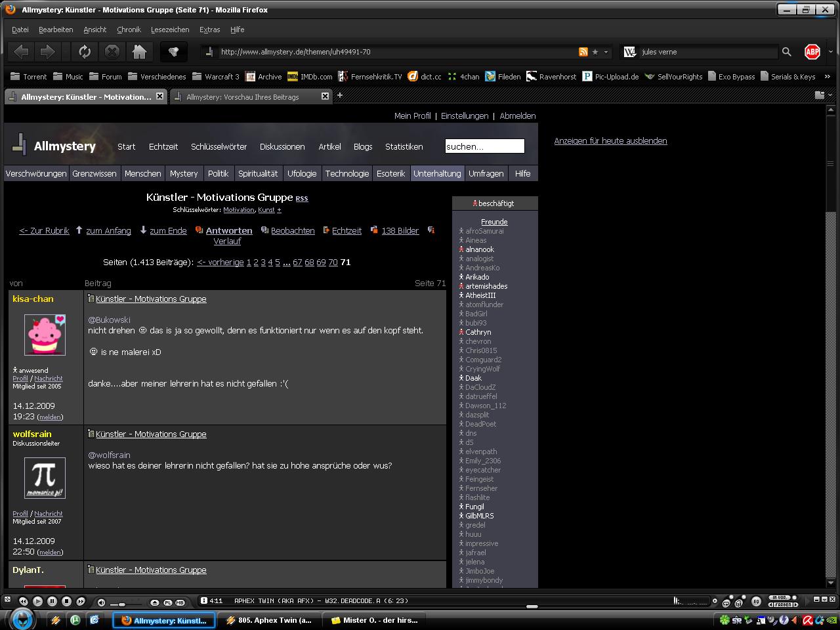Toggle Winamp shuffle mode
840x630 pixels.
click(739, 602)
